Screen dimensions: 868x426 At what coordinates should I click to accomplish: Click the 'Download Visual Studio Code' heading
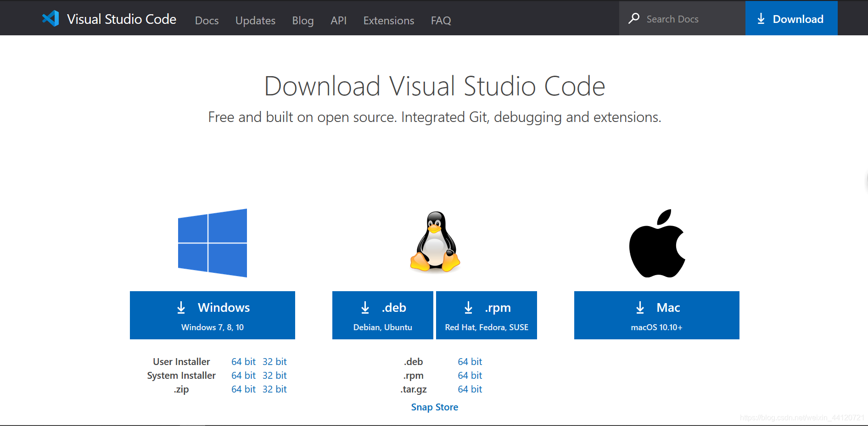click(435, 86)
